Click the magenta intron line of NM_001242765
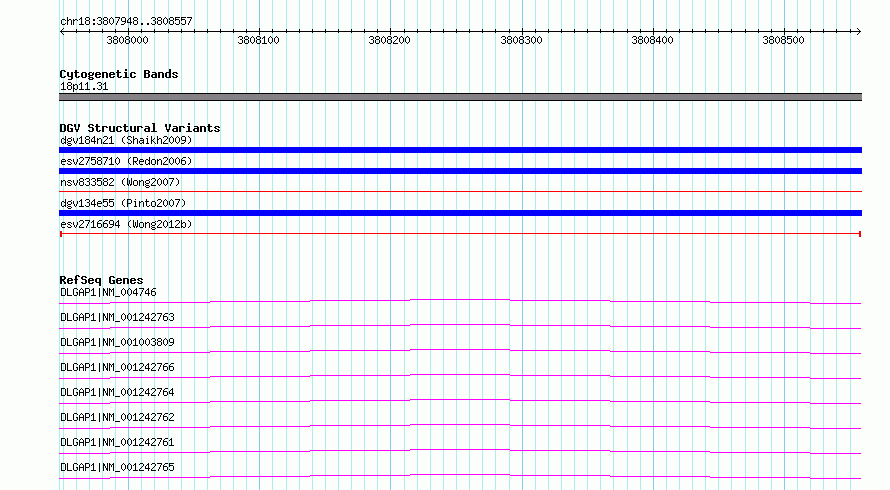 460,475
